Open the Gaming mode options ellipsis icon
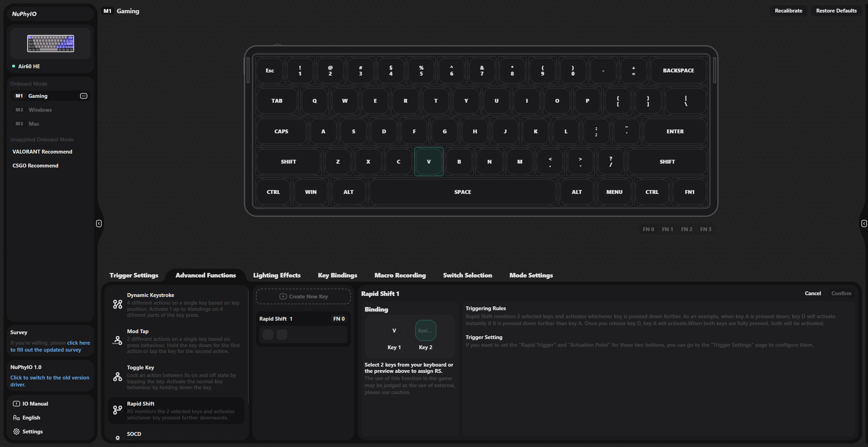Image resolution: width=868 pixels, height=447 pixels. (x=84, y=96)
